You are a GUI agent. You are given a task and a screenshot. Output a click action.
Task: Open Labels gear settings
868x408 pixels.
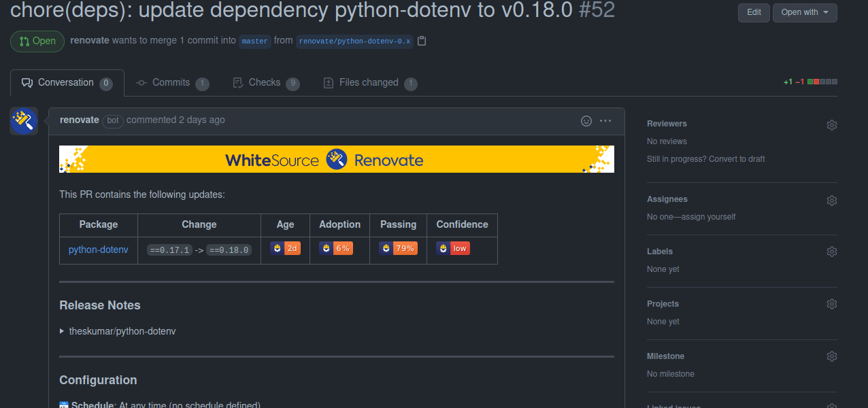click(x=831, y=252)
